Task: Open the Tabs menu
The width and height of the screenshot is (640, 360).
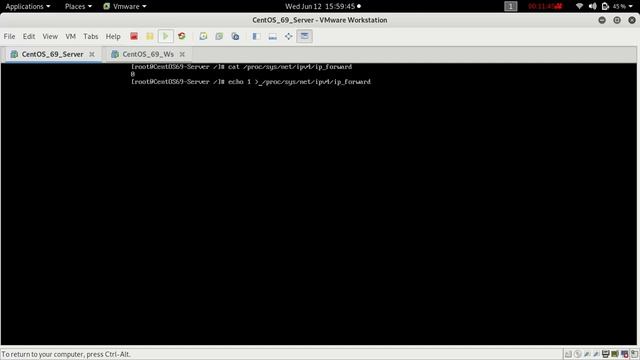Action: click(x=91, y=36)
